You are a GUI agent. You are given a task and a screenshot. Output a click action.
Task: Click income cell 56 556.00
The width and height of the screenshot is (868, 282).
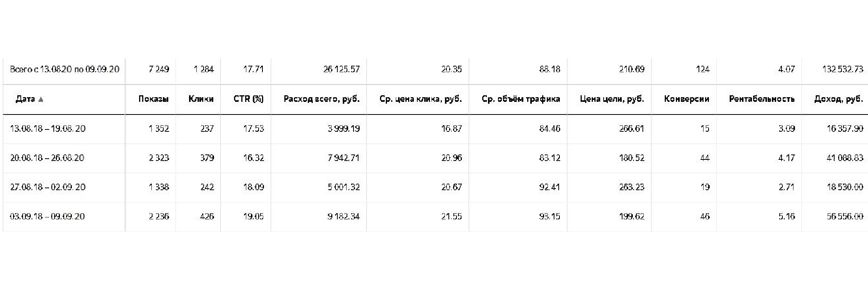click(x=845, y=216)
